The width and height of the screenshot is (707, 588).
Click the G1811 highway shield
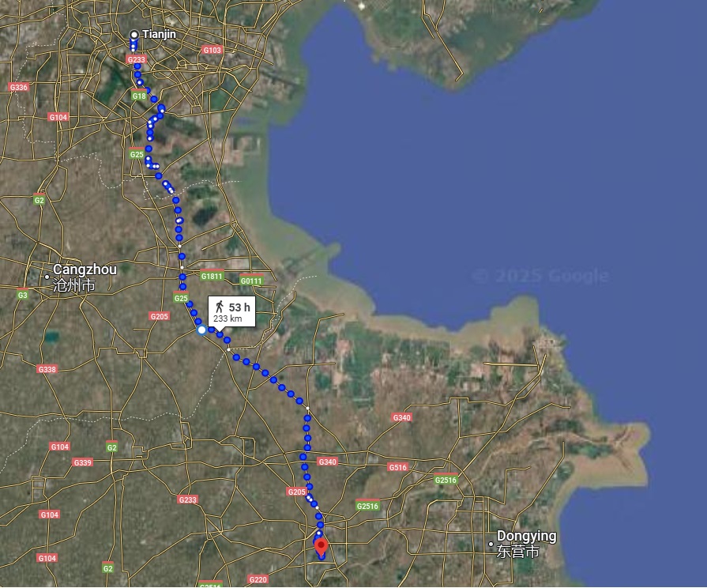[212, 276]
